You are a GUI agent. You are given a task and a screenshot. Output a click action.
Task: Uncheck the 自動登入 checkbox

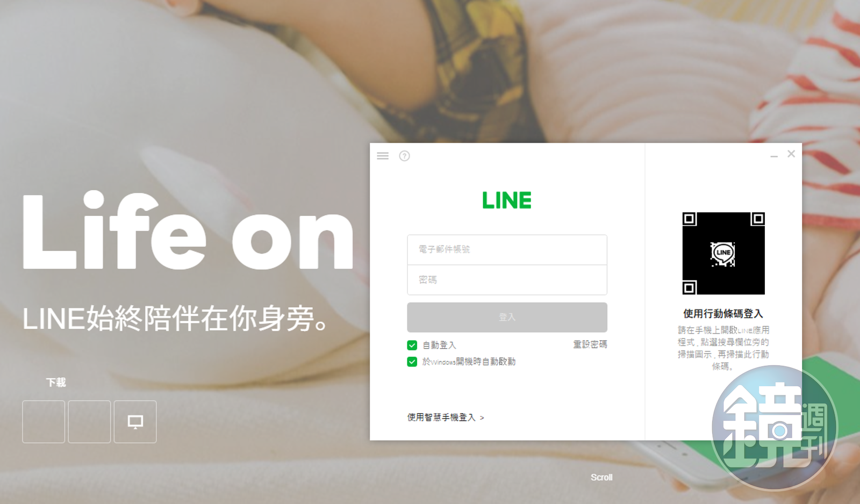pyautogui.click(x=412, y=345)
